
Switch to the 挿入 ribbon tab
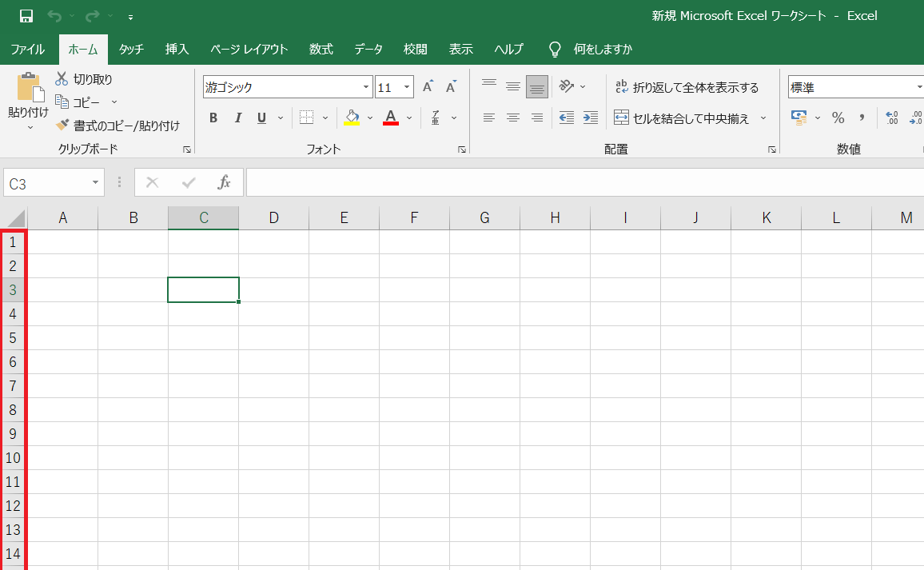point(177,49)
